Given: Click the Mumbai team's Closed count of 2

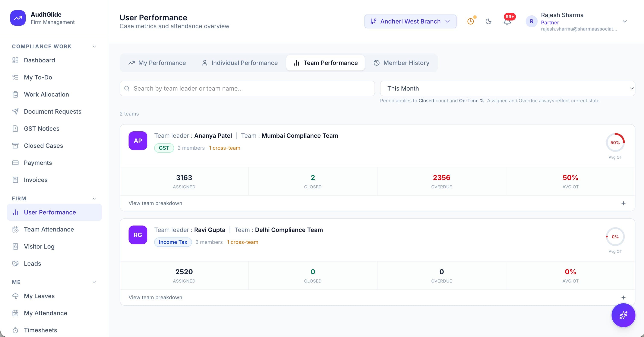Looking at the screenshot, I should pos(313,177).
